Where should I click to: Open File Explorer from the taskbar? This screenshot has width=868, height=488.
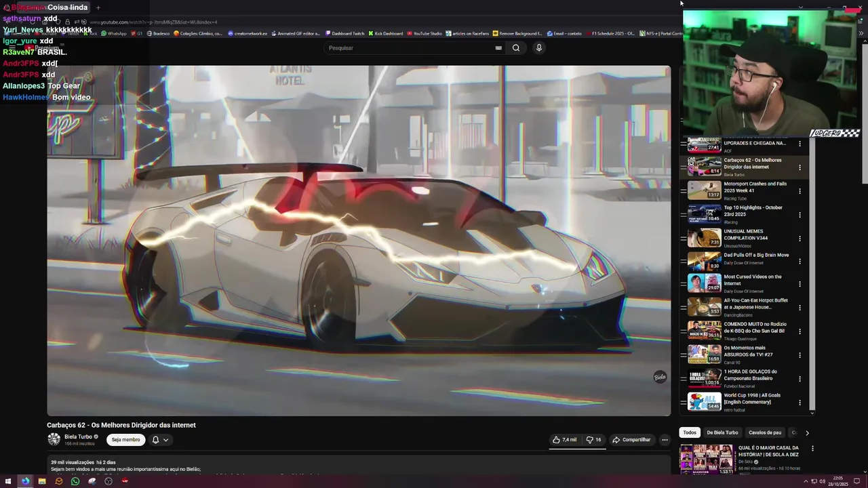(42, 481)
